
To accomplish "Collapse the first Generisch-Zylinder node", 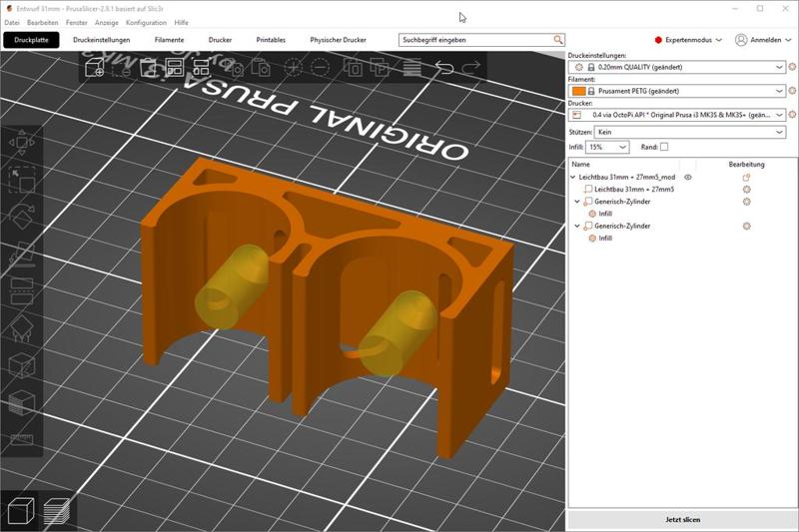I will coord(578,202).
